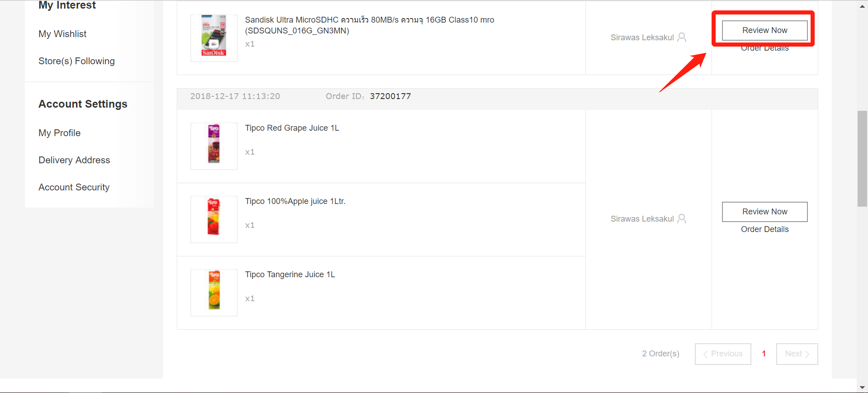The height and width of the screenshot is (393, 868).
Task: Click Review Now for order 37200177
Action: (764, 212)
